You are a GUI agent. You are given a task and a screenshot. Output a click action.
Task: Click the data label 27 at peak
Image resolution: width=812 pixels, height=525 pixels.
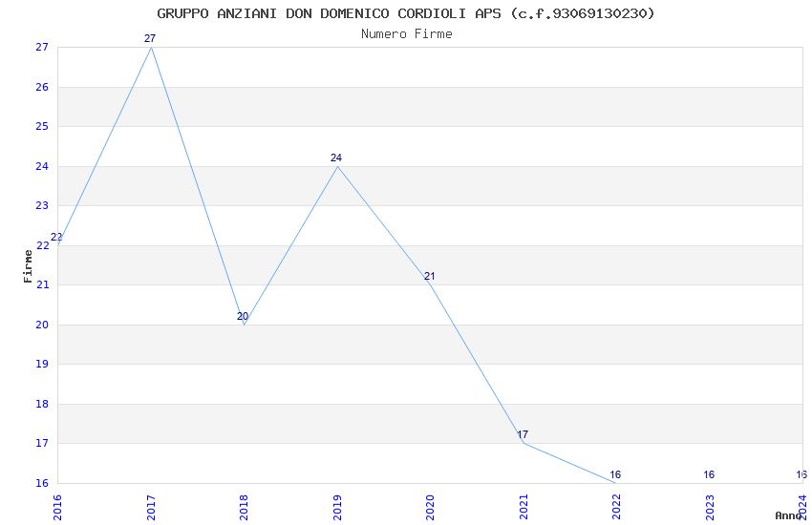(x=150, y=38)
